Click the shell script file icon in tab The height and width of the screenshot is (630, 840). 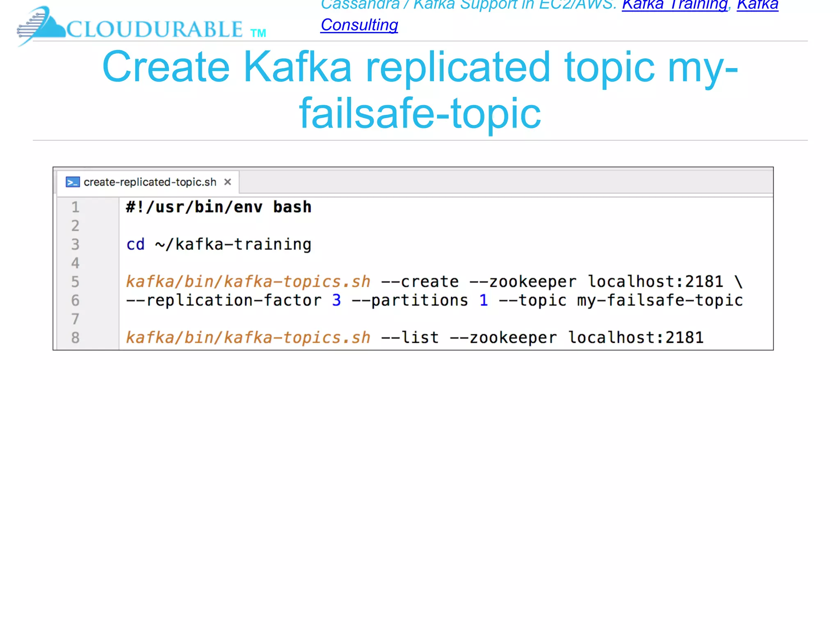pos(73,182)
